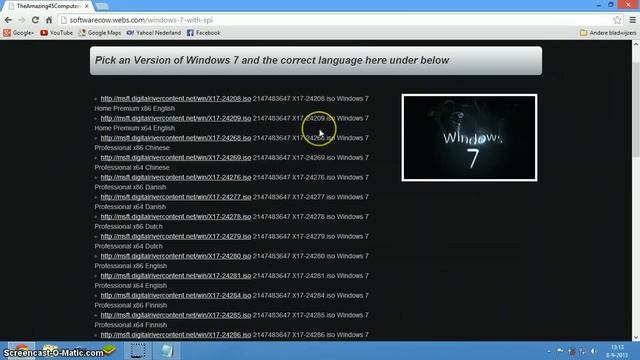Open the X17-24284.iso download link

[176, 296]
